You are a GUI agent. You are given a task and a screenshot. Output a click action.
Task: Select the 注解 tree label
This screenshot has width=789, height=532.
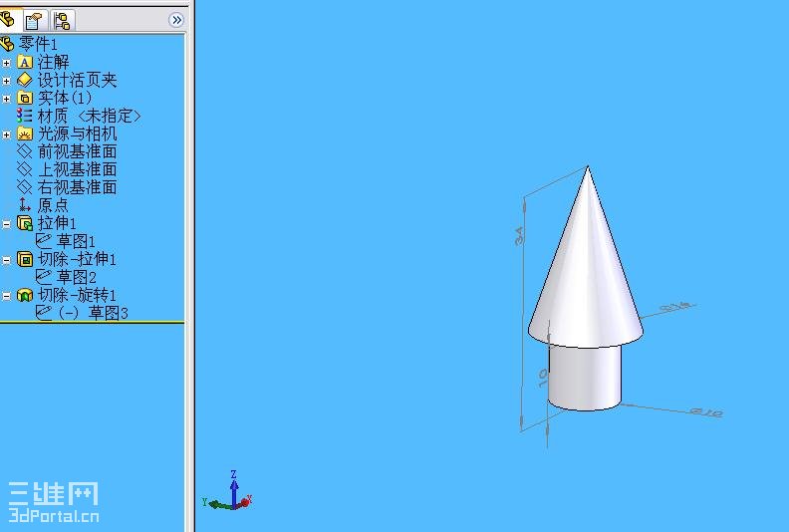click(x=54, y=62)
